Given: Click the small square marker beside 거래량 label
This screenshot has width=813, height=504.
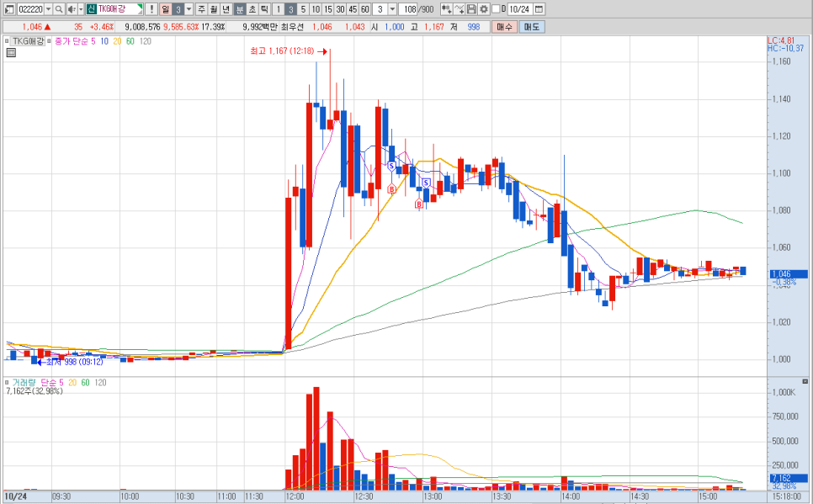Looking at the screenshot, I should (7, 383).
